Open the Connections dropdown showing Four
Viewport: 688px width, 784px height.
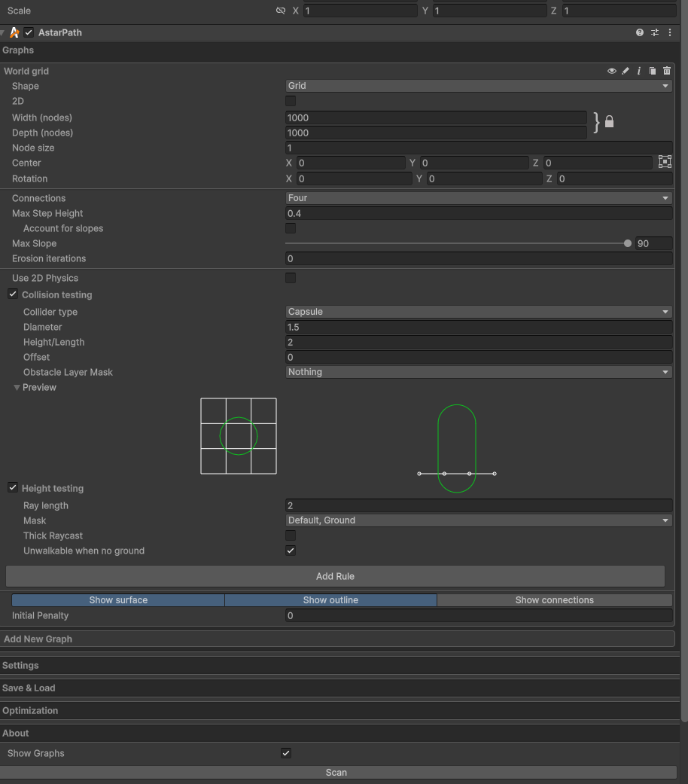[478, 198]
